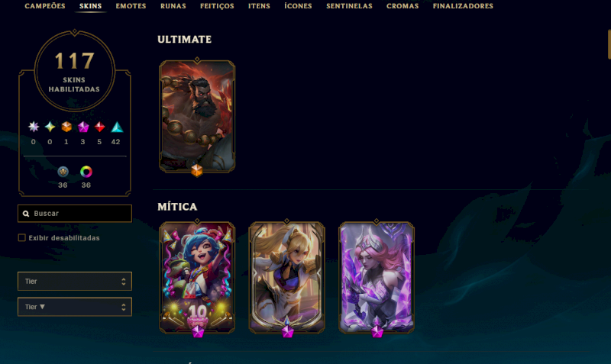Enable the Exibir desabilitadas checkbox
This screenshot has width=611, height=364.
point(22,238)
